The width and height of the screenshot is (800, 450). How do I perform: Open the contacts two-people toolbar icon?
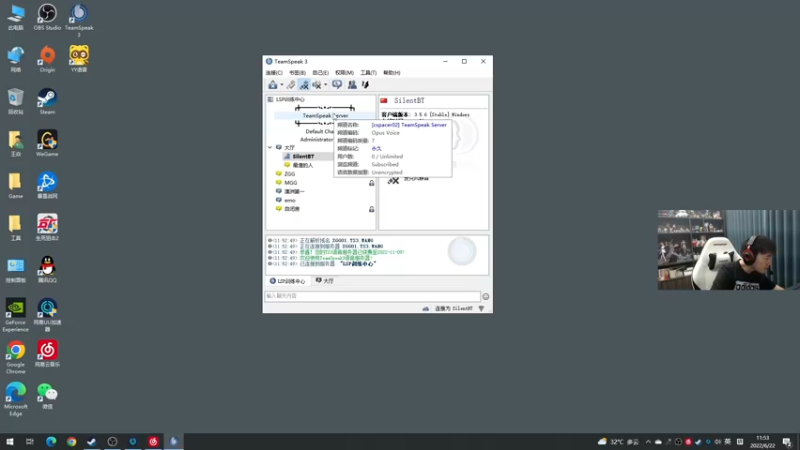(352, 85)
